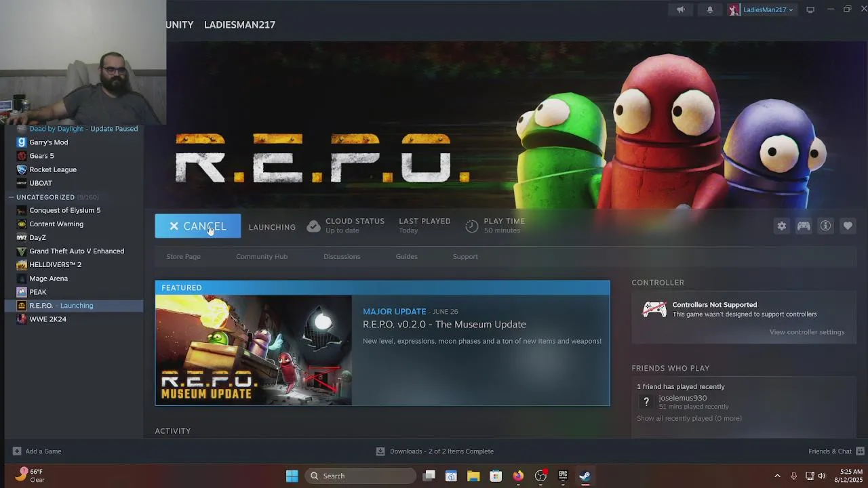Show all recently played friends

689,418
